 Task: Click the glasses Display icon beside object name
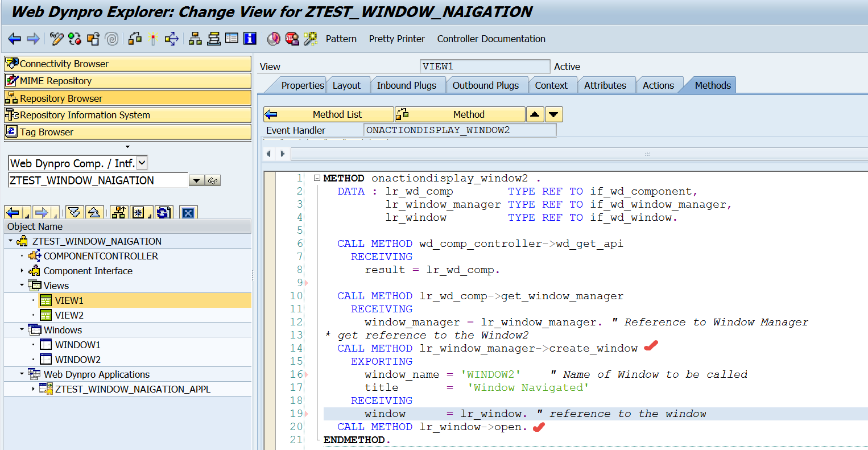(x=213, y=181)
